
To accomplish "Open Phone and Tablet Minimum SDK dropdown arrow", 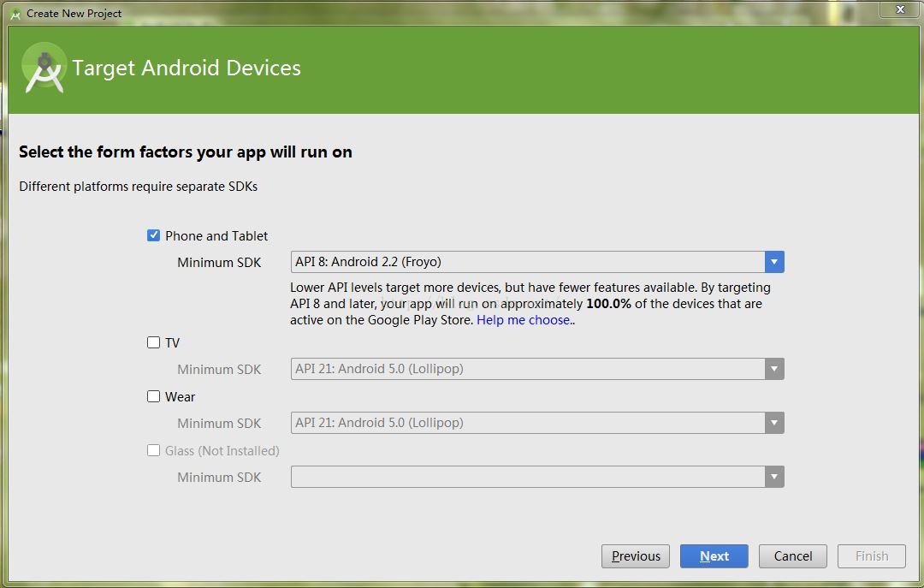I will click(x=774, y=262).
